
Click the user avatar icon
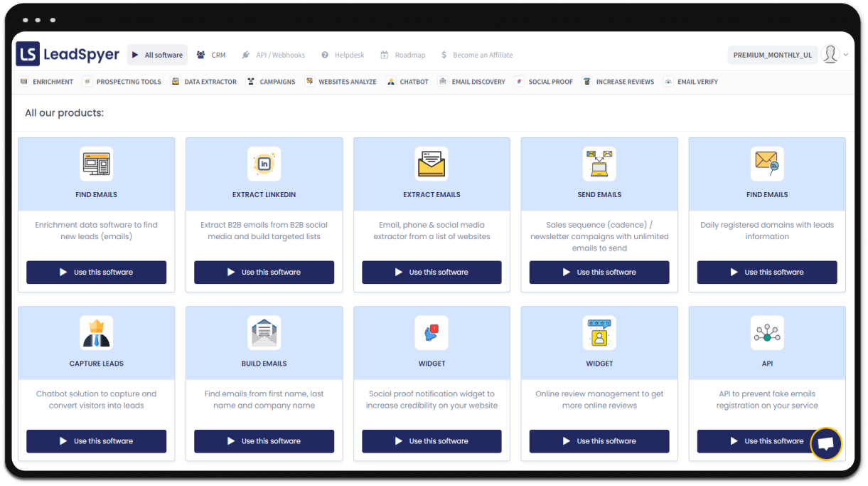coord(830,54)
